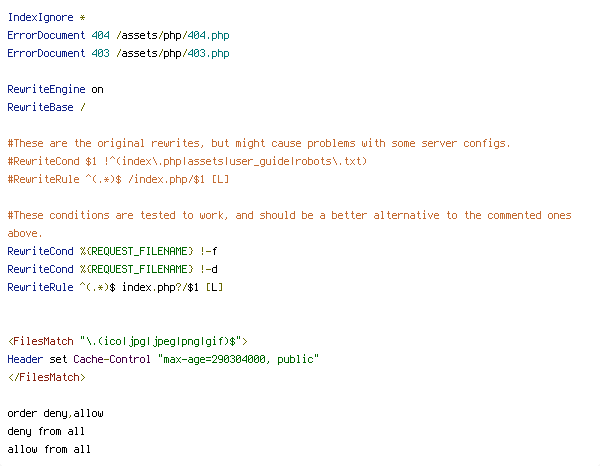600x466 pixels.
Task: Click the comment starting 'These conditions are tested'
Action: [x=289, y=224]
